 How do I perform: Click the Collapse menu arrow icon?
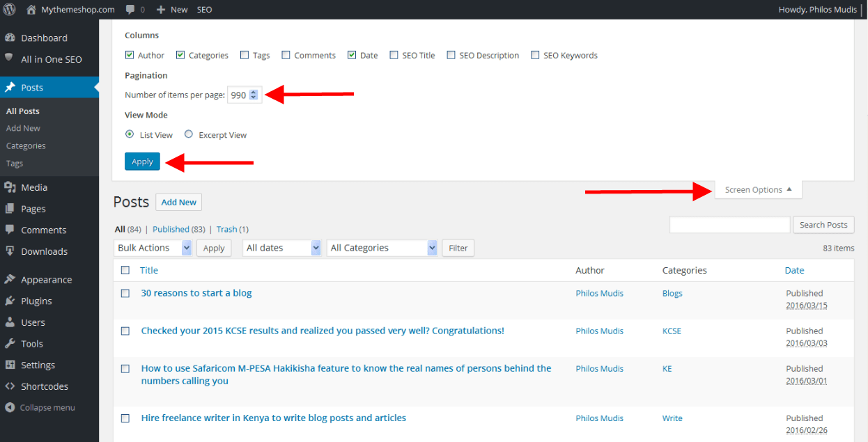pyautogui.click(x=10, y=407)
